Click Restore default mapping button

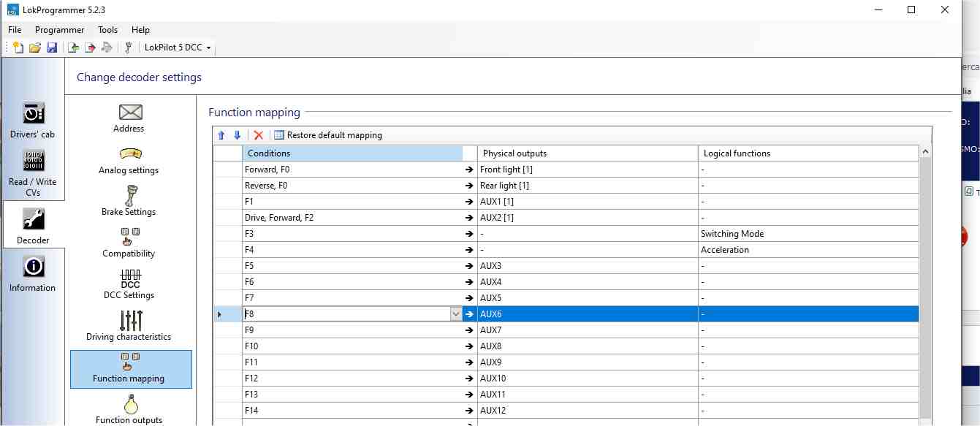point(328,135)
